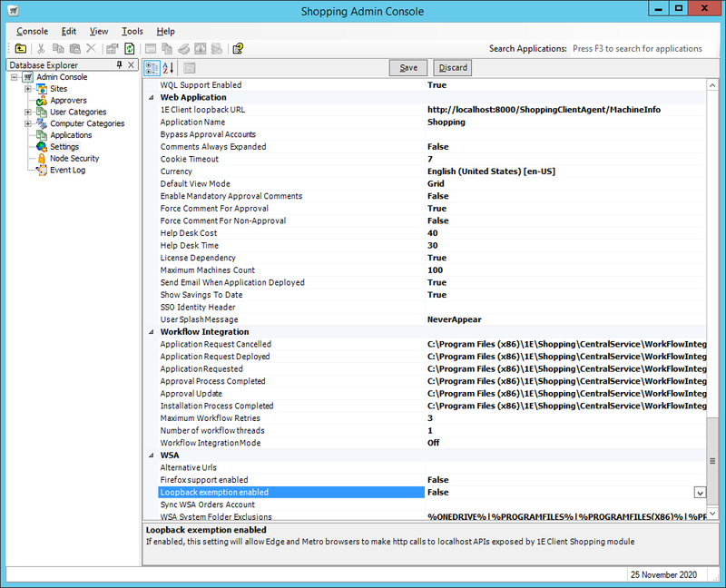Image resolution: width=726 pixels, height=588 pixels.
Task: Click the Sites tree icon
Action: 42,89
